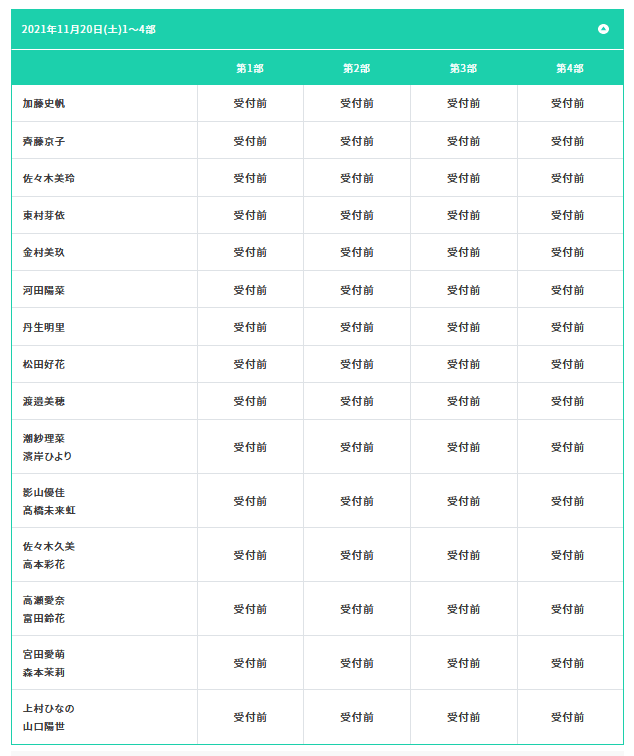Open 影山優佳 髙橋未来虹 第3部 受付前 cell
The height and width of the screenshot is (756, 634).
[x=464, y=501]
